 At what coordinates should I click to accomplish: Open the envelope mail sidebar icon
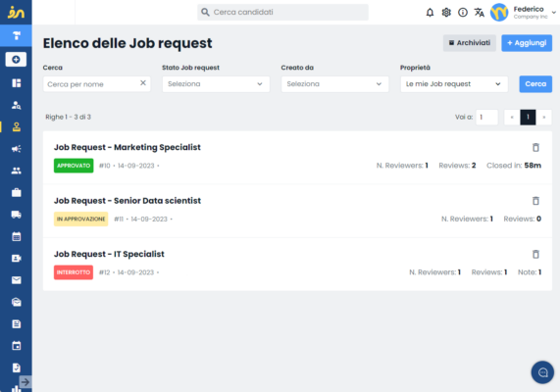pos(16,280)
